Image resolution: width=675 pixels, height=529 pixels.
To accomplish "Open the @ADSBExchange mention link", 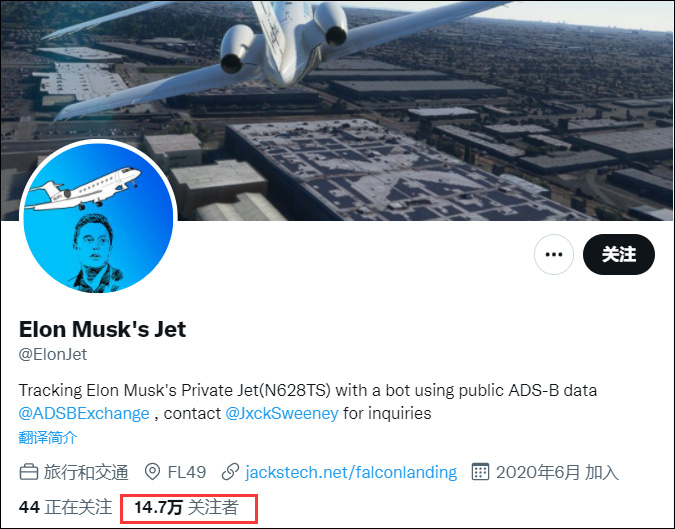I will pyautogui.click(x=84, y=413).
